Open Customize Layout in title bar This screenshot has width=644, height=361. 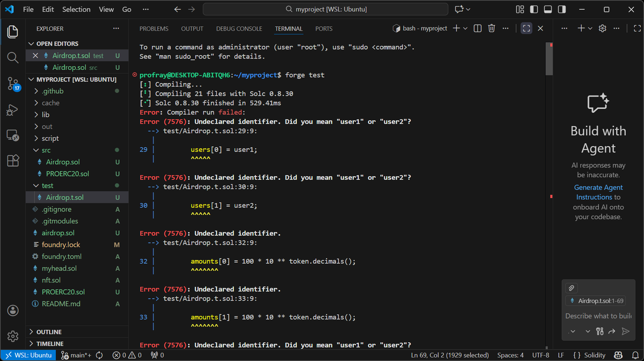(x=519, y=9)
